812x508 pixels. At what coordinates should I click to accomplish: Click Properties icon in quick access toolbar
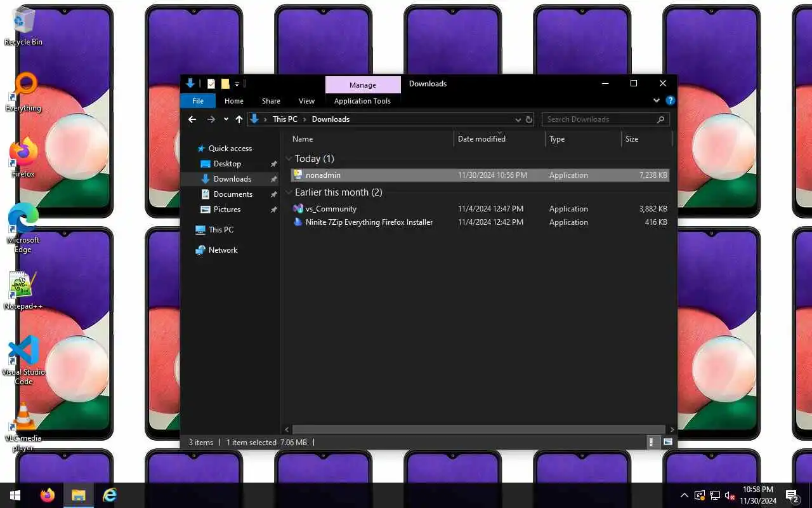tap(211, 84)
